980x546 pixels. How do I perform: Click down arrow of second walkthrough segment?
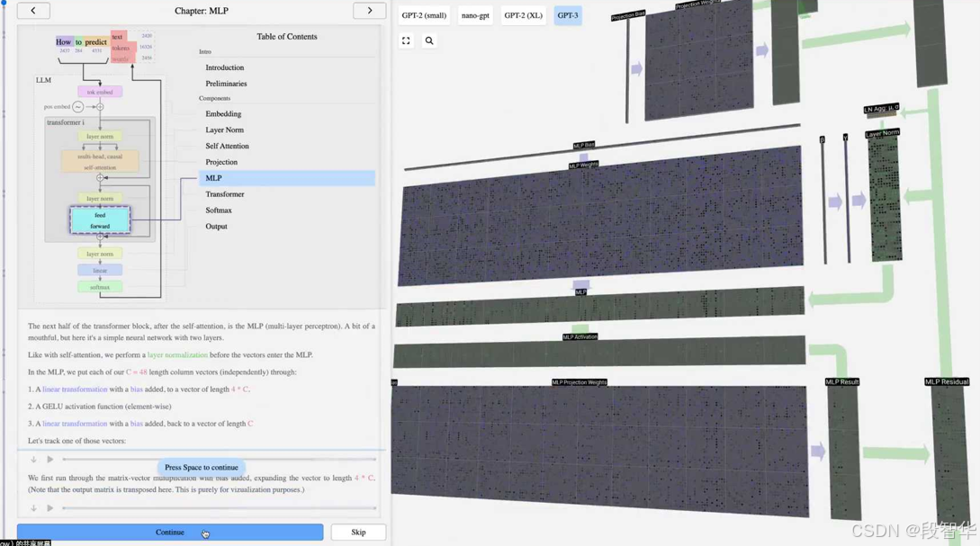[34, 508]
